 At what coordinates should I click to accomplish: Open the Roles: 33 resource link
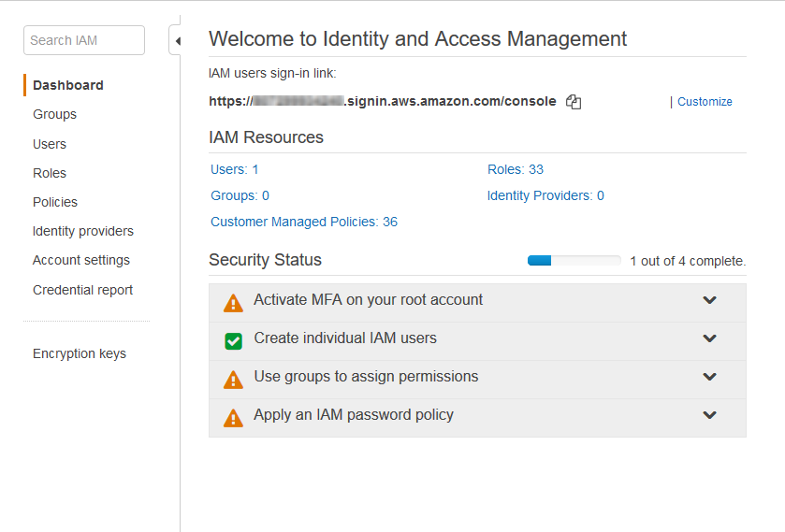point(515,169)
